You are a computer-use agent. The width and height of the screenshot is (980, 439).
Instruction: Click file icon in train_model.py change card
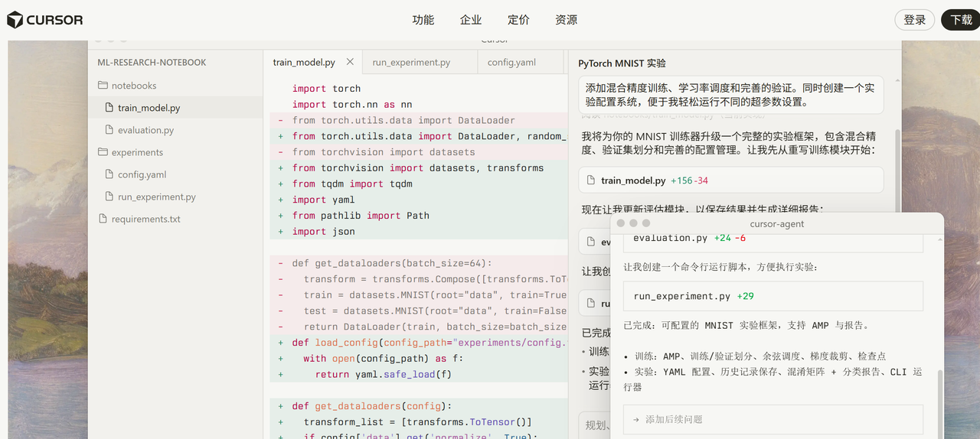[x=590, y=180]
